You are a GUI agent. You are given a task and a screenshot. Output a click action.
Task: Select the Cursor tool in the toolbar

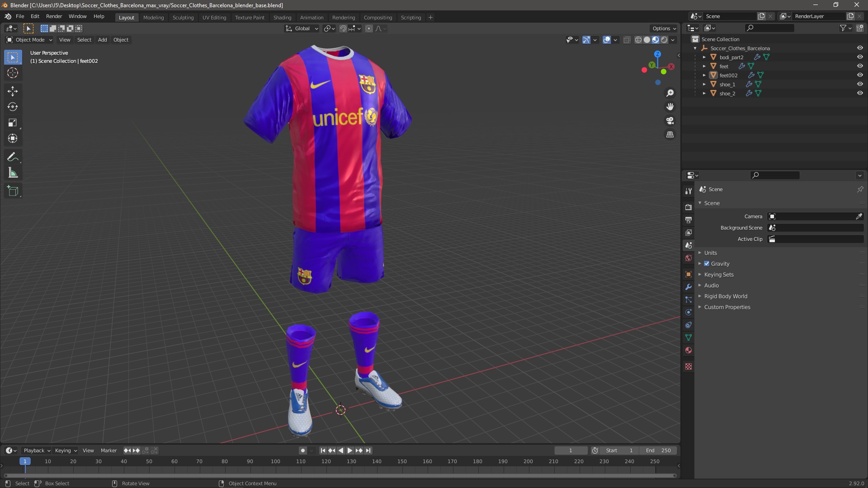tap(13, 73)
